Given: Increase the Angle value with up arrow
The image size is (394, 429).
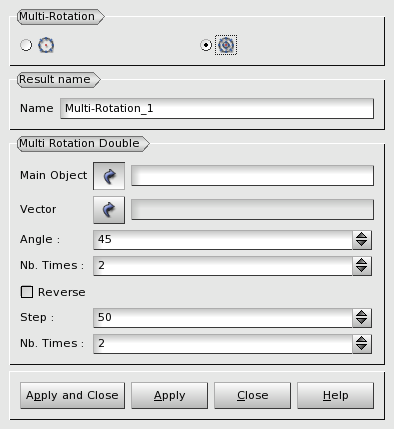Looking at the screenshot, I should (x=362, y=235).
